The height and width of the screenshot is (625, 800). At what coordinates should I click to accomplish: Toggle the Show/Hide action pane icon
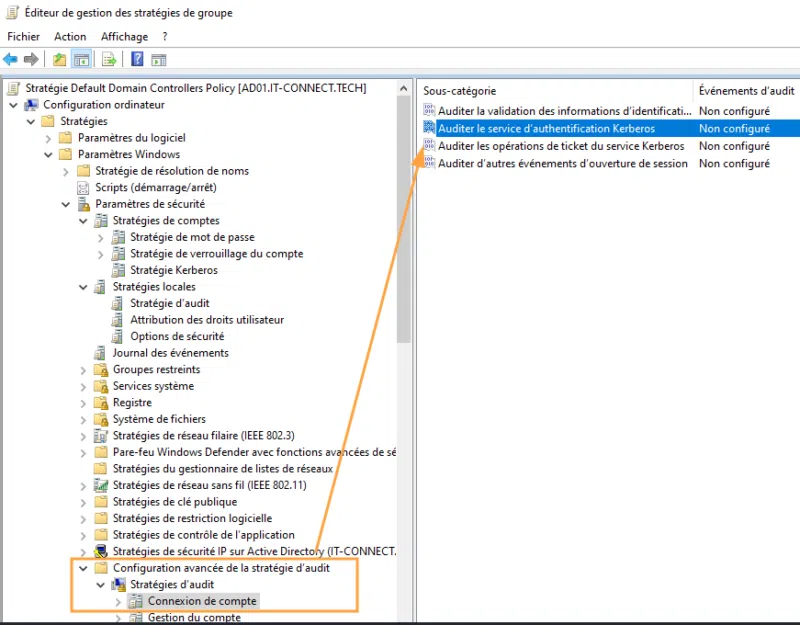pyautogui.click(x=159, y=60)
